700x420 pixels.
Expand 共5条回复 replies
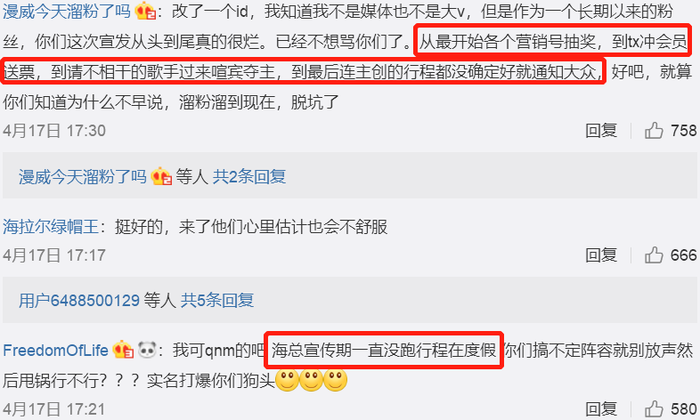click(x=217, y=300)
